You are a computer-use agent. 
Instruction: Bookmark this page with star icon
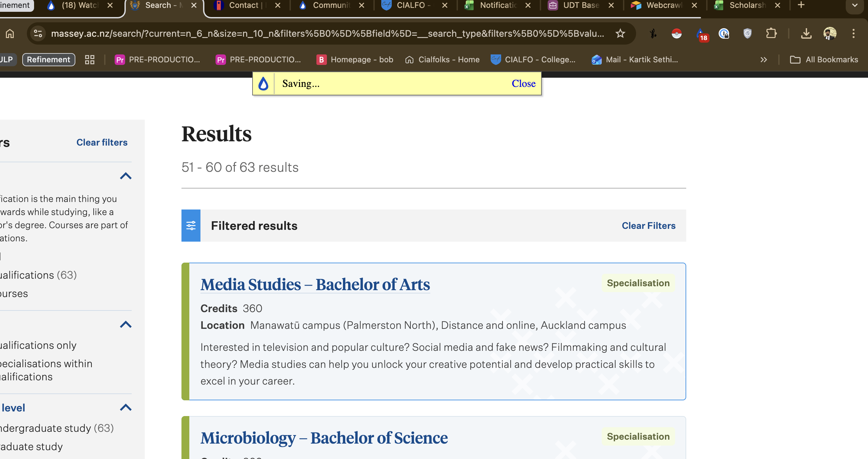point(620,33)
